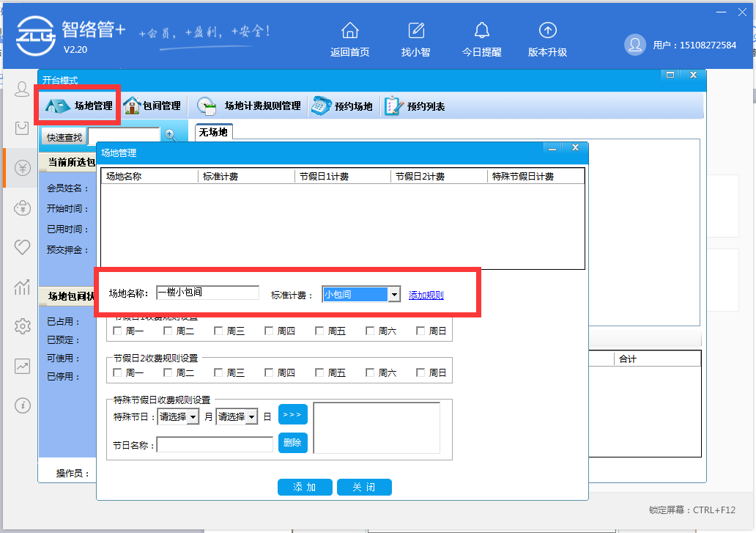Open 找小智 edit icon

pos(416,31)
